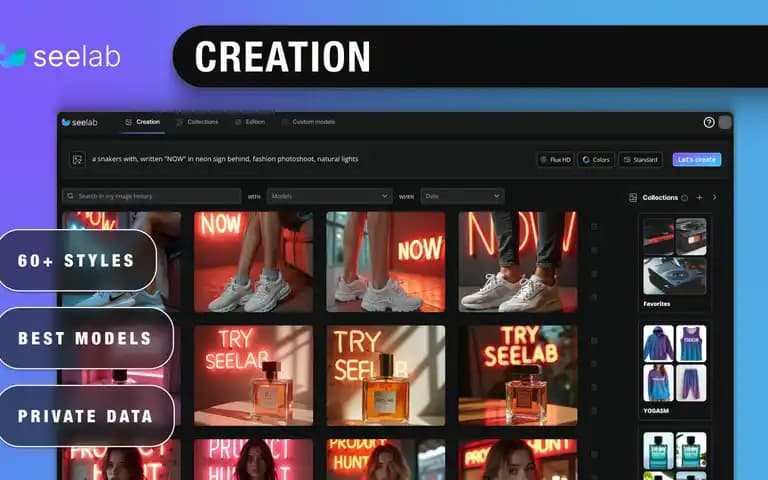Open the rightmost PRODUCT HUNT woman image
This screenshot has width=768, height=480.
(x=518, y=459)
